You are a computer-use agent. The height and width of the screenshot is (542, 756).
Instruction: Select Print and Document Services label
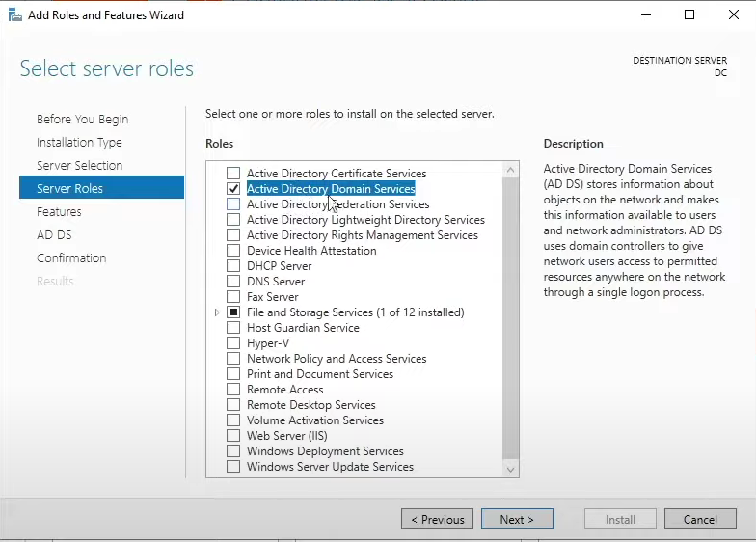(x=320, y=374)
